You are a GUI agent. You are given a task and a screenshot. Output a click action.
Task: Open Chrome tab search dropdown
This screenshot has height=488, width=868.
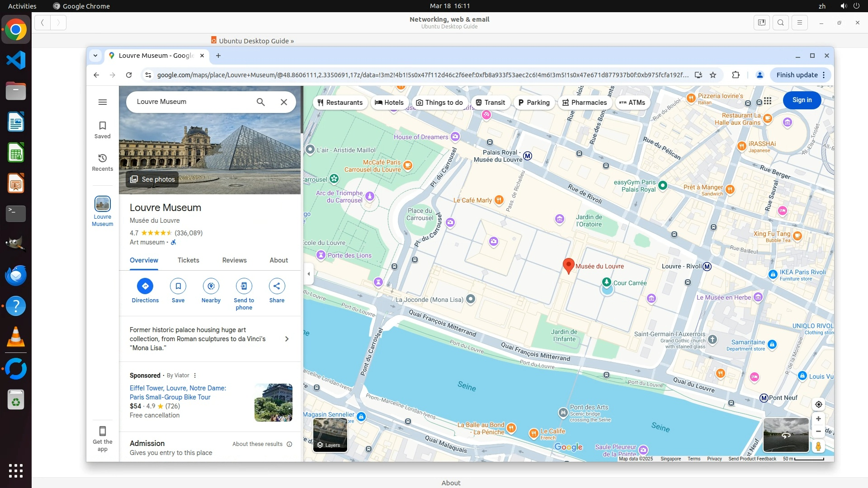[95, 56]
